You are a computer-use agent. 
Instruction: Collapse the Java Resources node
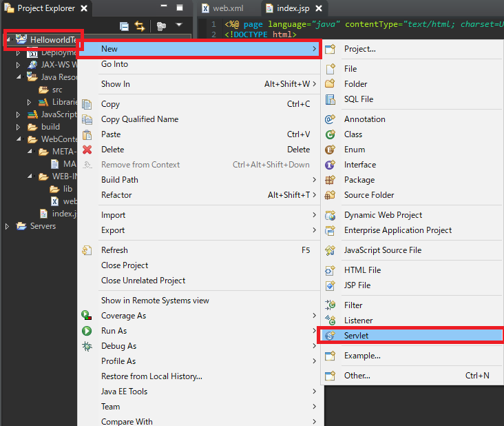[x=19, y=77]
